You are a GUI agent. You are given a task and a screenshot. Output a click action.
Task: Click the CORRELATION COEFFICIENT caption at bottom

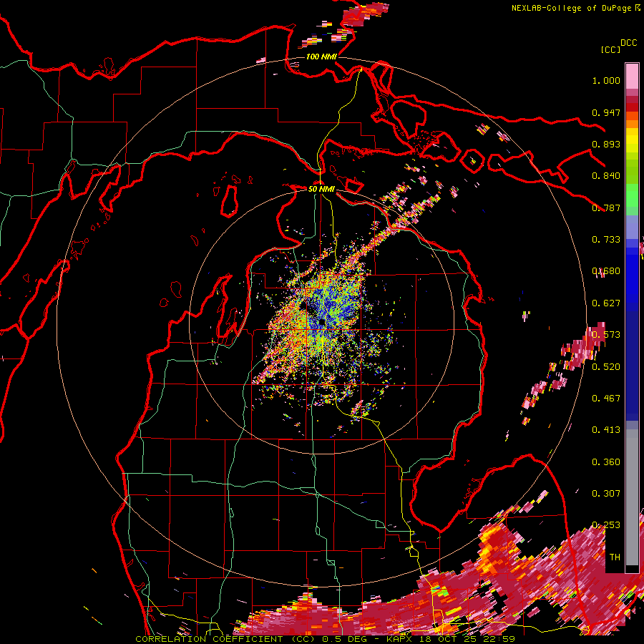pyautogui.click(x=325, y=639)
